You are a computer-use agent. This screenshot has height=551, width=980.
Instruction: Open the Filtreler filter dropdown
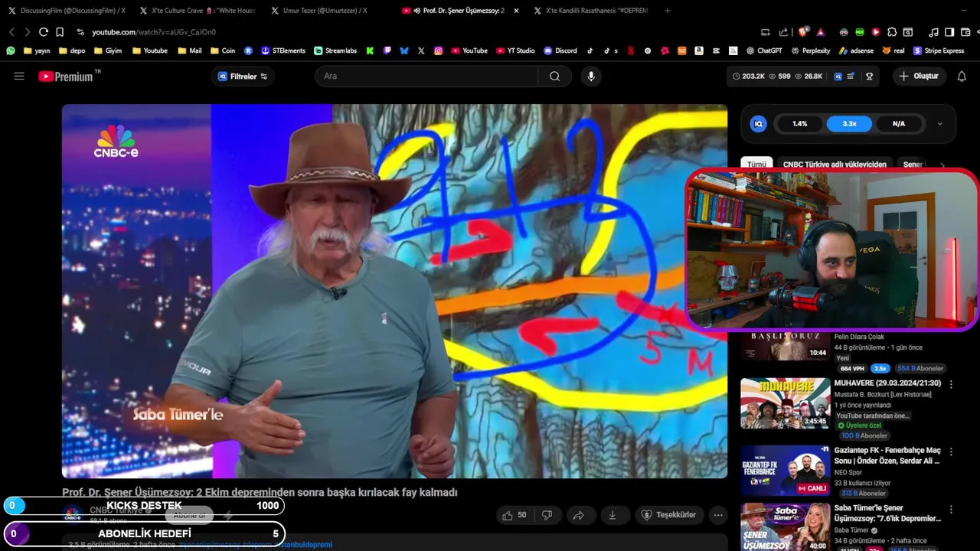tap(243, 77)
